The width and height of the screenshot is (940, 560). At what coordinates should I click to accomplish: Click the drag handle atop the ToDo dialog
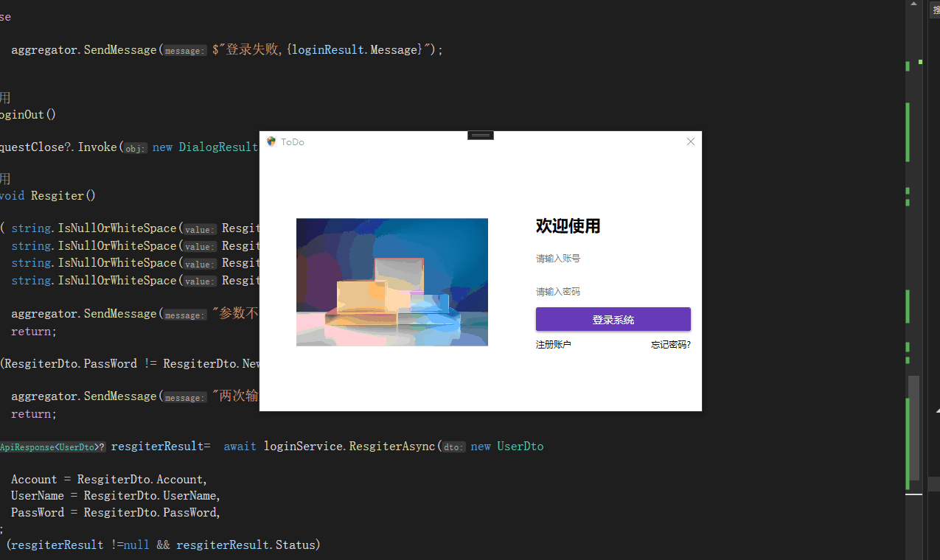480,135
